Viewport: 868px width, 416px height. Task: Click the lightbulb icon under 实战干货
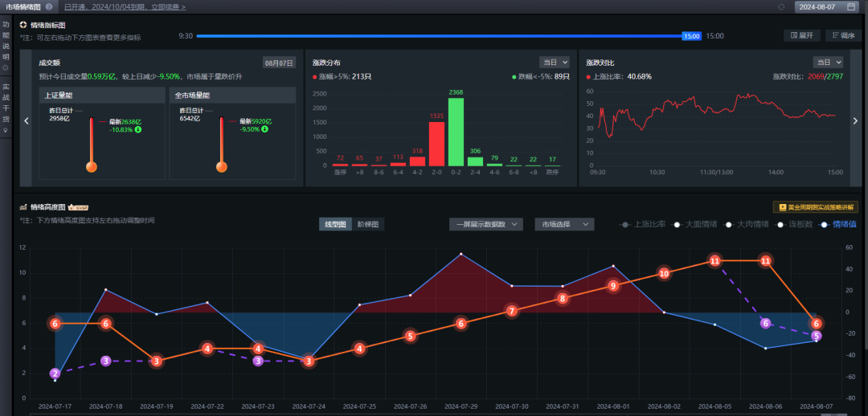[x=6, y=131]
